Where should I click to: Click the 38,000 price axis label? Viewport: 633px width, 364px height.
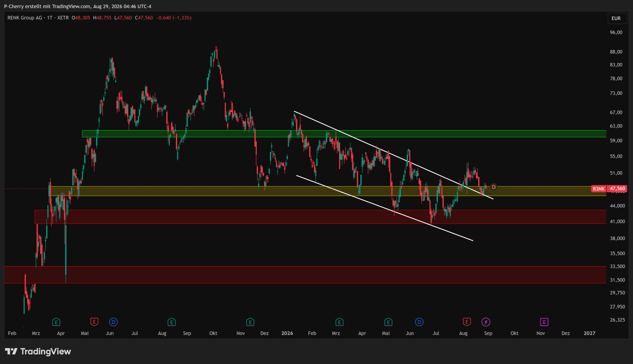(x=617, y=238)
